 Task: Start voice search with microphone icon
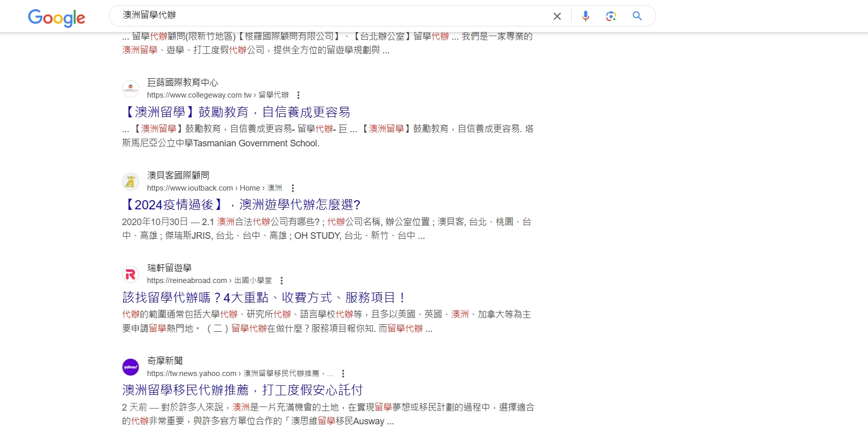click(585, 16)
